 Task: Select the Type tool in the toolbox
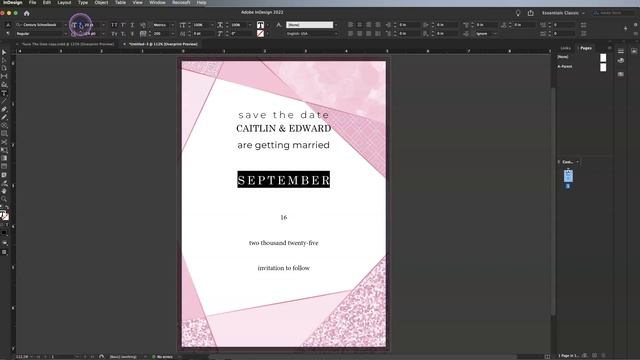click(x=4, y=93)
